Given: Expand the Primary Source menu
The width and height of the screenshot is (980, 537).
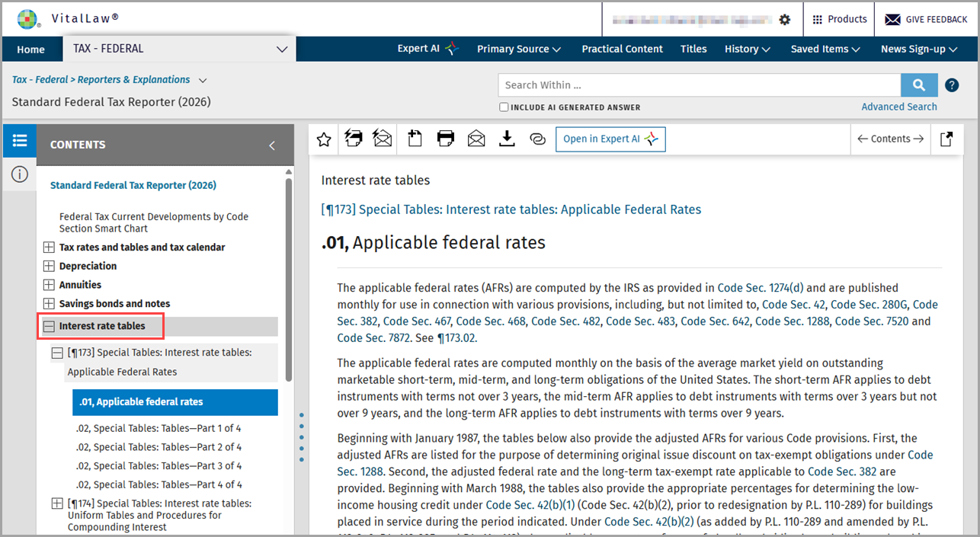Looking at the screenshot, I should [519, 49].
